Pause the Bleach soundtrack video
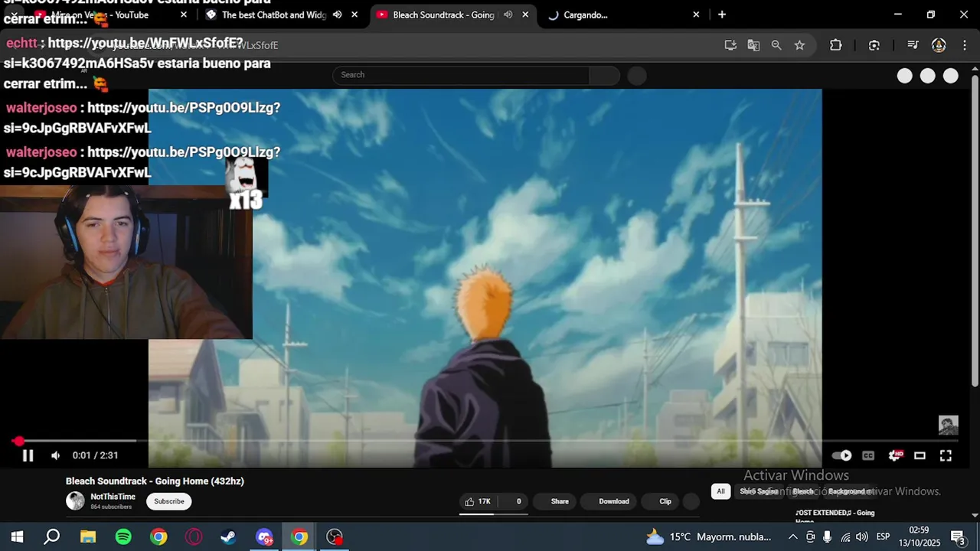 (28, 455)
